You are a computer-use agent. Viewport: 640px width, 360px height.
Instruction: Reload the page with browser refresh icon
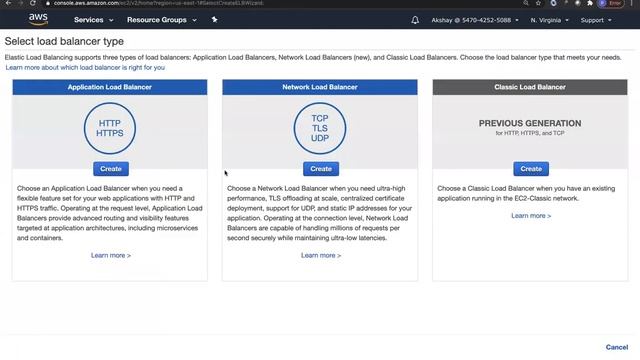point(33,3)
